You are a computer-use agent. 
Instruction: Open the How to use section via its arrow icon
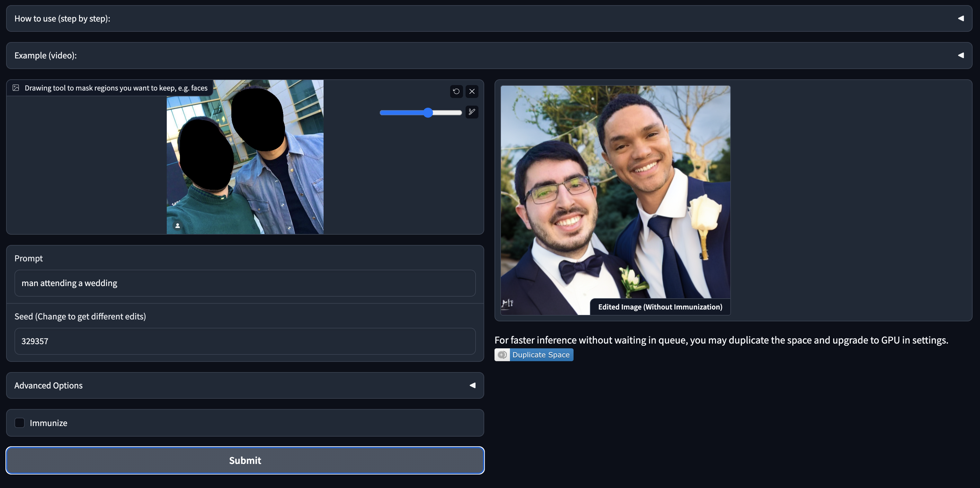(x=961, y=18)
